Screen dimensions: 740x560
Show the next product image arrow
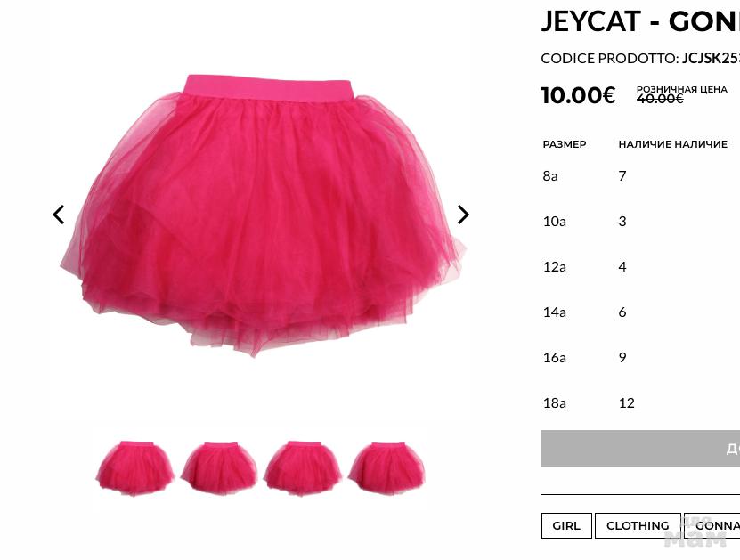463,215
